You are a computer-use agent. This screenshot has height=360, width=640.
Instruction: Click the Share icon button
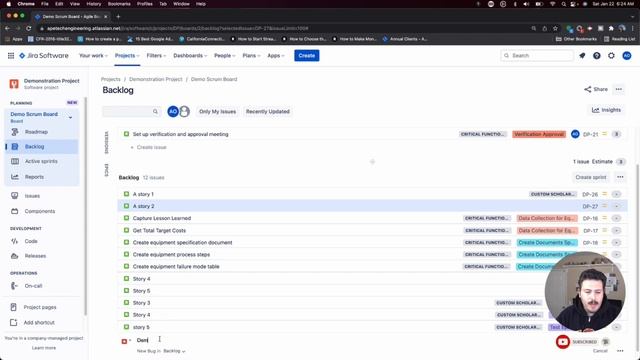point(596,89)
